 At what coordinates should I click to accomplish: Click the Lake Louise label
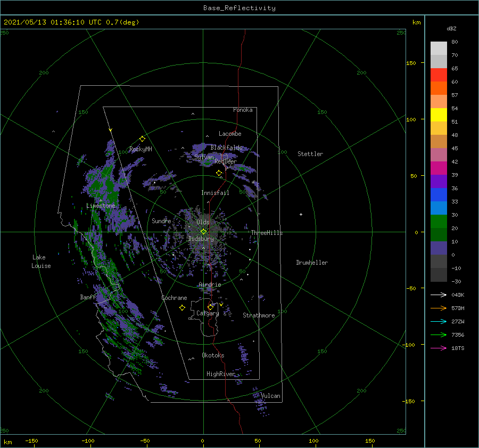click(41, 262)
